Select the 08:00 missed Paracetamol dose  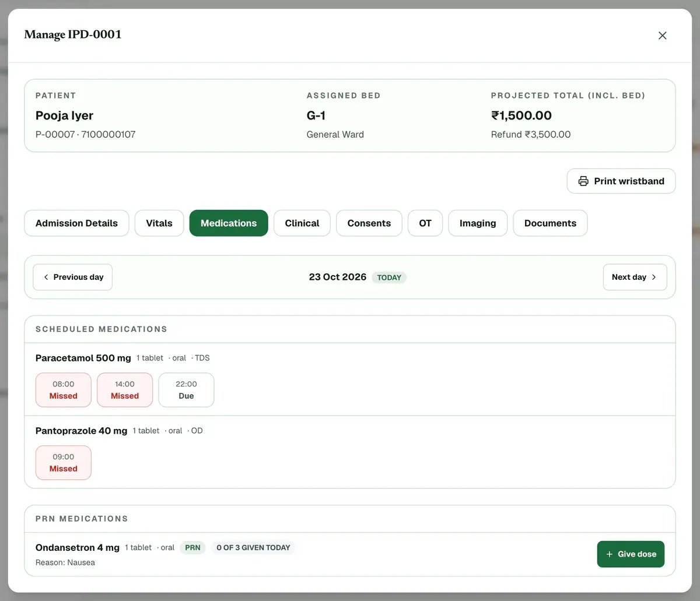coord(64,390)
